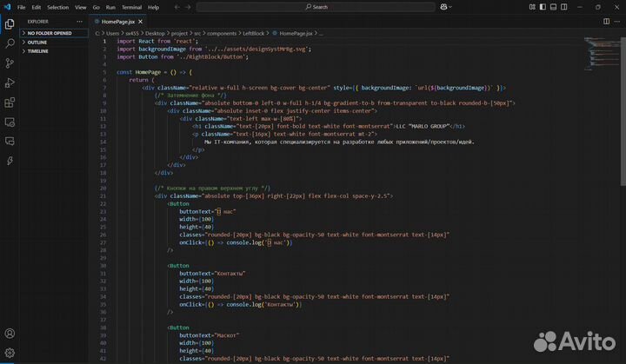The height and width of the screenshot is (364, 626).
Task: Toggle the secondary side bar
Action: [563, 7]
